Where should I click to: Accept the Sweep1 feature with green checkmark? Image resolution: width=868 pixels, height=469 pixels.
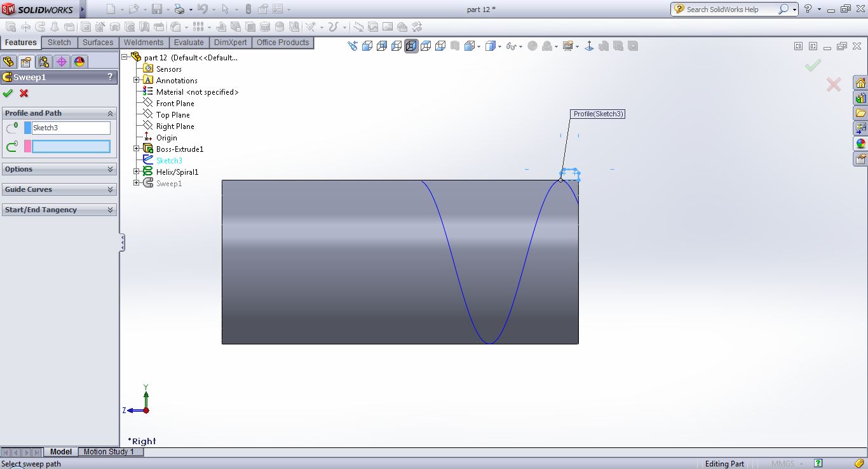pyautogui.click(x=8, y=93)
